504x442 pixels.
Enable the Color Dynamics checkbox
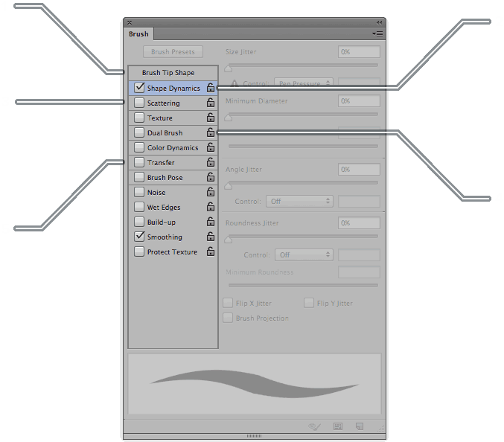point(139,147)
